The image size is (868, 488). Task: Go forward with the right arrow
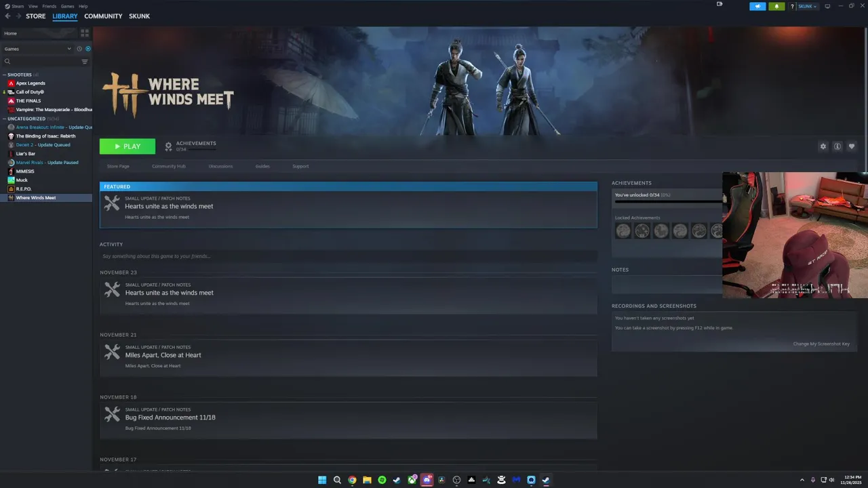click(x=18, y=16)
